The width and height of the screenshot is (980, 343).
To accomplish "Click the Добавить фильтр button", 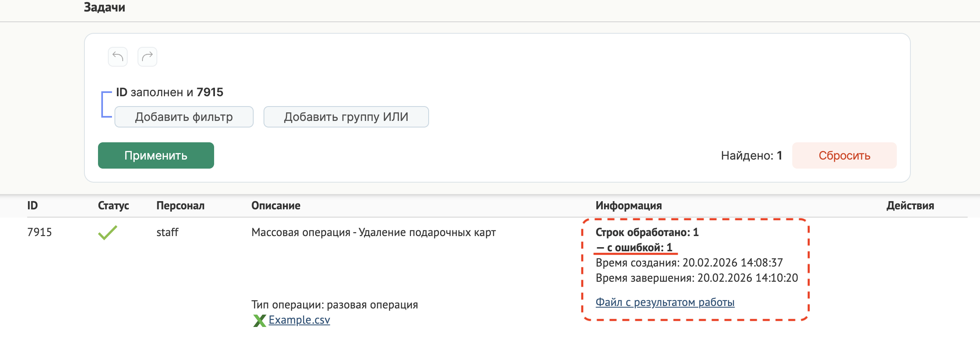I will (184, 117).
